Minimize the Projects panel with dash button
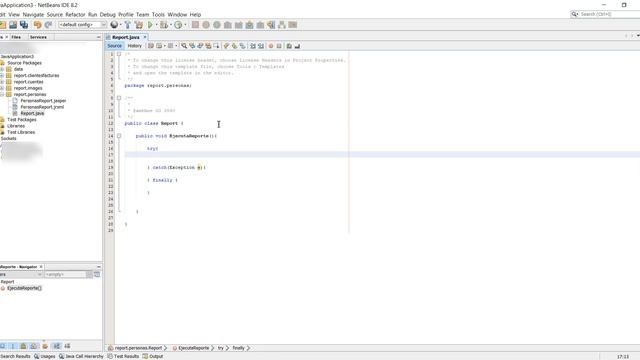640x360 pixels. (x=98, y=37)
